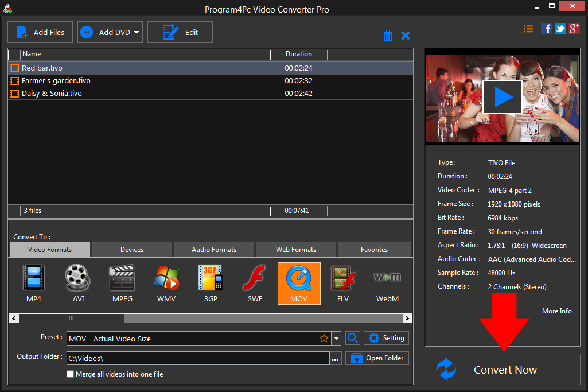Select the MOV QuickTime format

299,283
